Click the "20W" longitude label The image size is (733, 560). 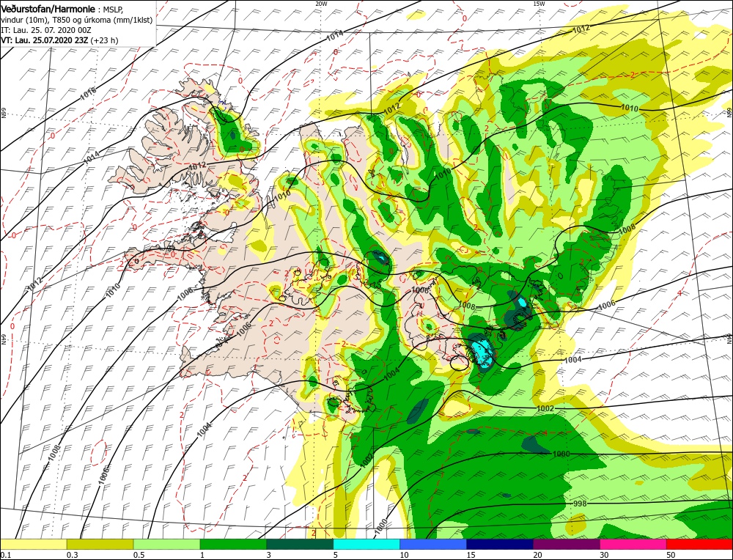pyautogui.click(x=321, y=3)
